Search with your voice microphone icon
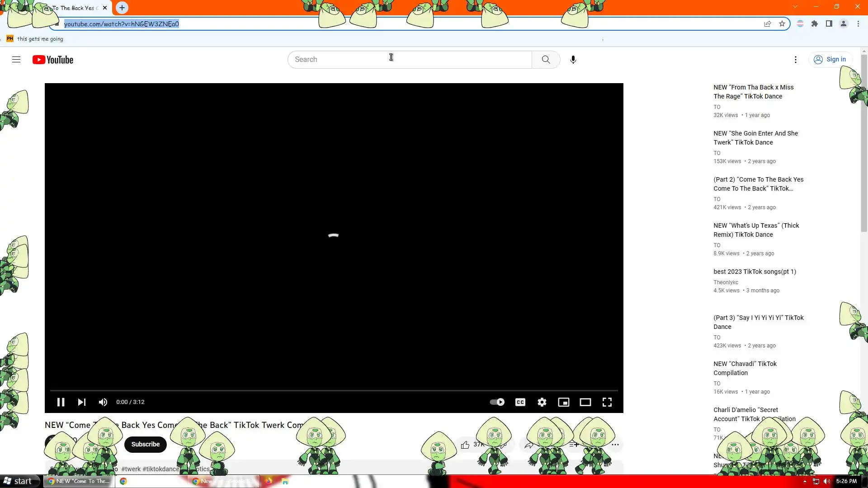868x488 pixels. (x=573, y=60)
